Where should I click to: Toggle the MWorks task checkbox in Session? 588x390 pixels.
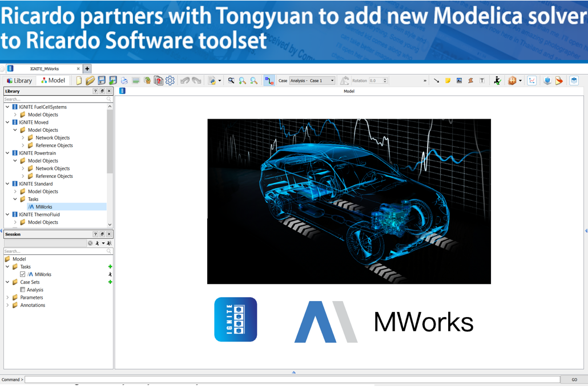22,274
